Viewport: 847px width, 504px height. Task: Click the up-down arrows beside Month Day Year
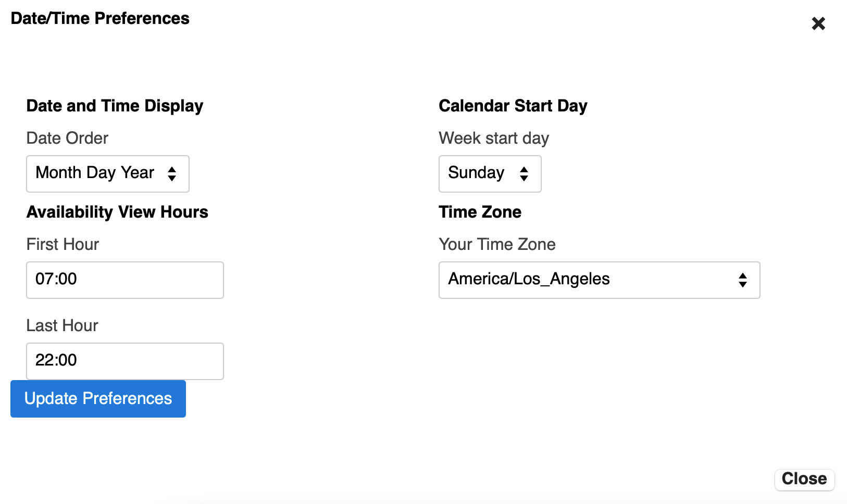point(172,173)
